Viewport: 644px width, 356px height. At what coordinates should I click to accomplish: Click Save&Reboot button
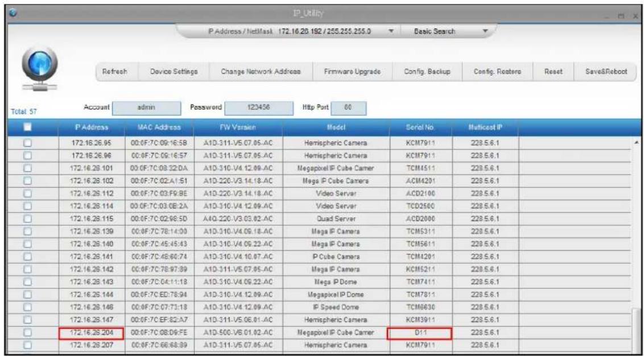[x=606, y=72]
